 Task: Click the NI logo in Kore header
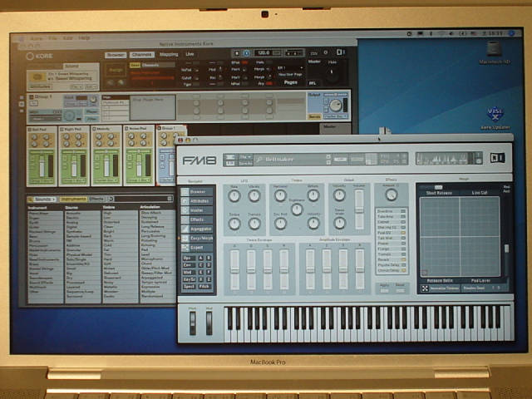[x=340, y=52]
